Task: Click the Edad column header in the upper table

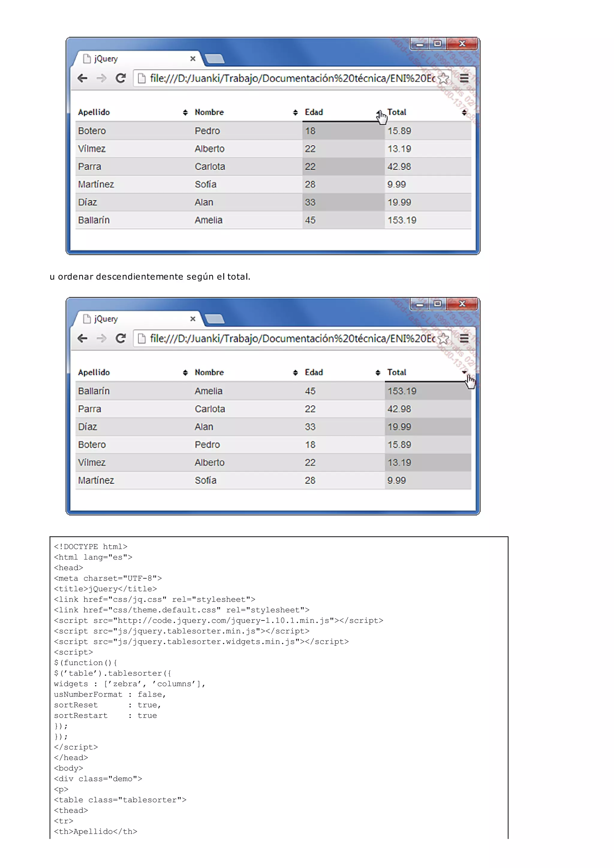Action: [x=343, y=113]
